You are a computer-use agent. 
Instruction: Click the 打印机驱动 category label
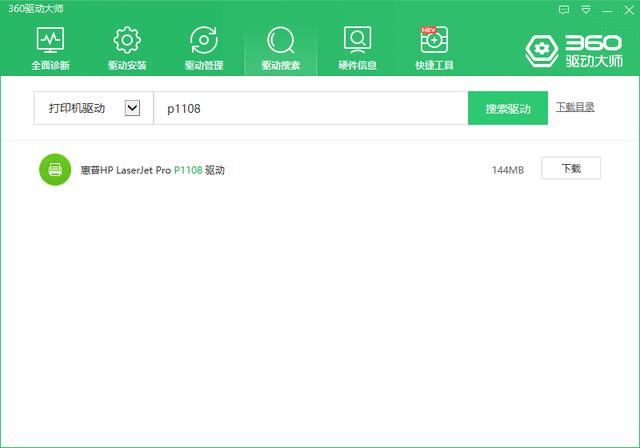pos(77,108)
